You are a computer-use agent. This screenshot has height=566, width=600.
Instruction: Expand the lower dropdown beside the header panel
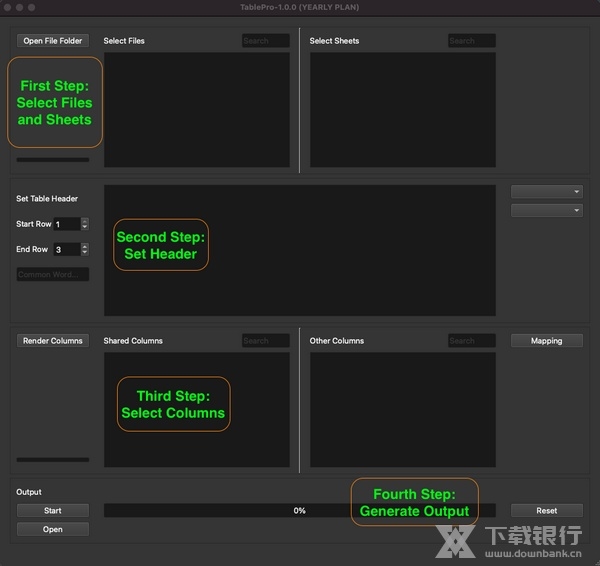pyautogui.click(x=546, y=211)
